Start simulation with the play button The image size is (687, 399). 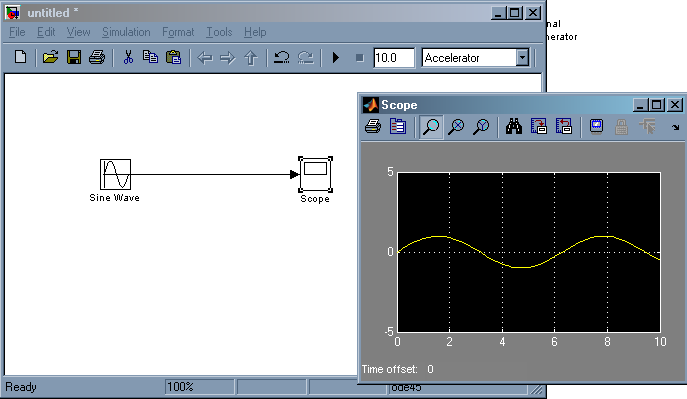pos(336,58)
